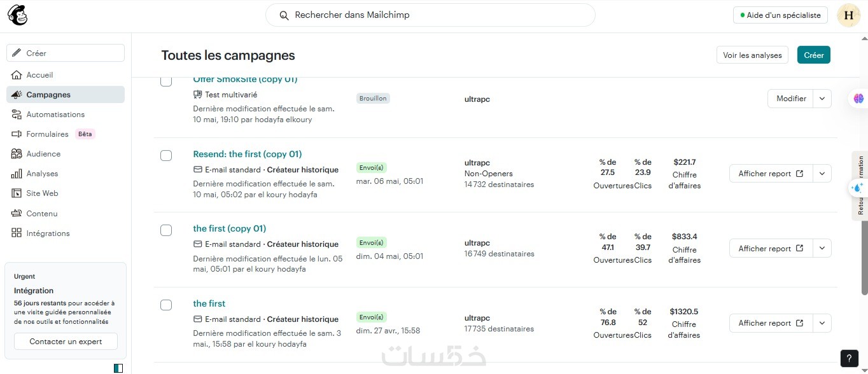
Task: Click the Automatisations sidebar icon
Action: click(x=17, y=114)
